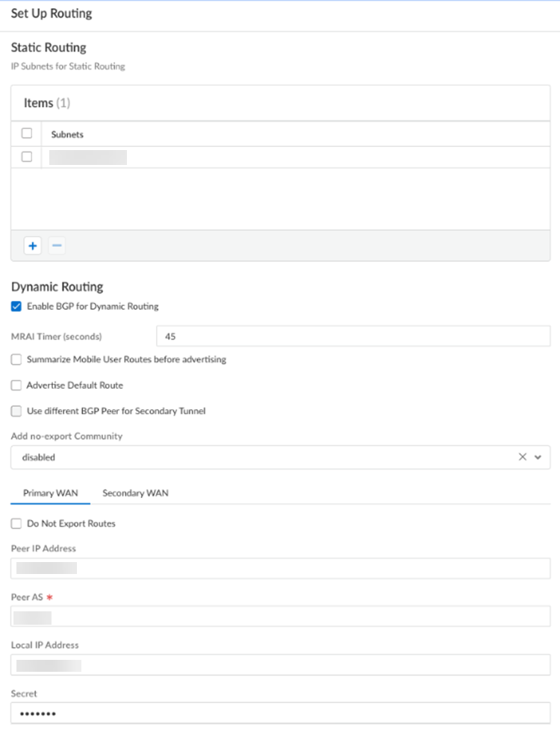560x733 pixels.
Task: Click the plus icon to add subnet
Action: (x=32, y=246)
